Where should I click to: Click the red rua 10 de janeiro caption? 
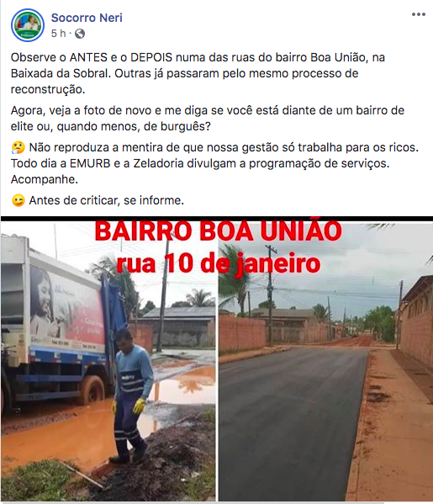click(219, 263)
